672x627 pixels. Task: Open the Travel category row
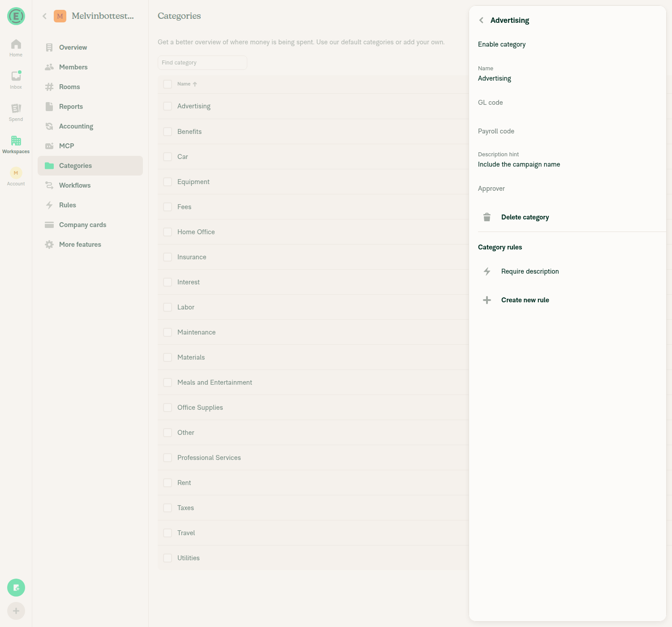(313, 533)
